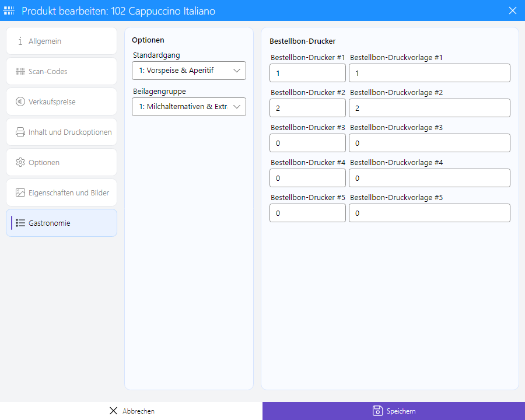The image size is (525, 420).
Task: Show the Eigenschaften und Bilder tab
Action: click(x=62, y=192)
